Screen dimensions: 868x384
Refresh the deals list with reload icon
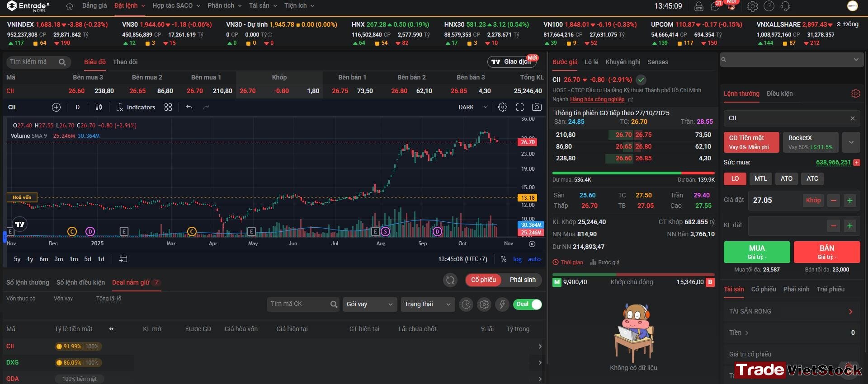[450, 280]
